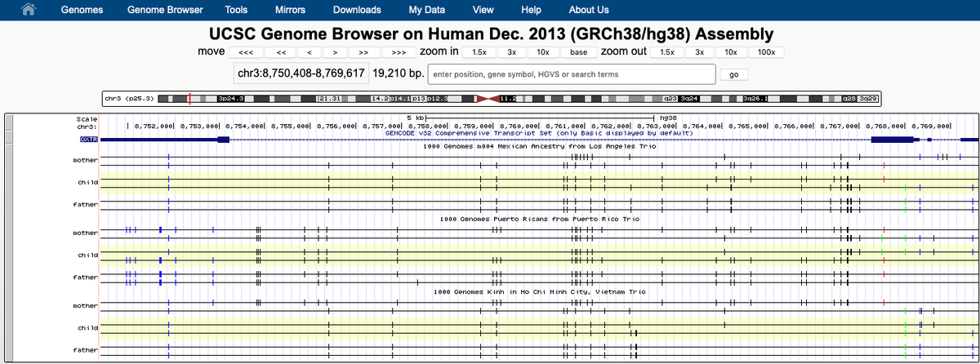Click the go button
Image resolution: width=980 pixels, height=364 pixels.
point(733,74)
